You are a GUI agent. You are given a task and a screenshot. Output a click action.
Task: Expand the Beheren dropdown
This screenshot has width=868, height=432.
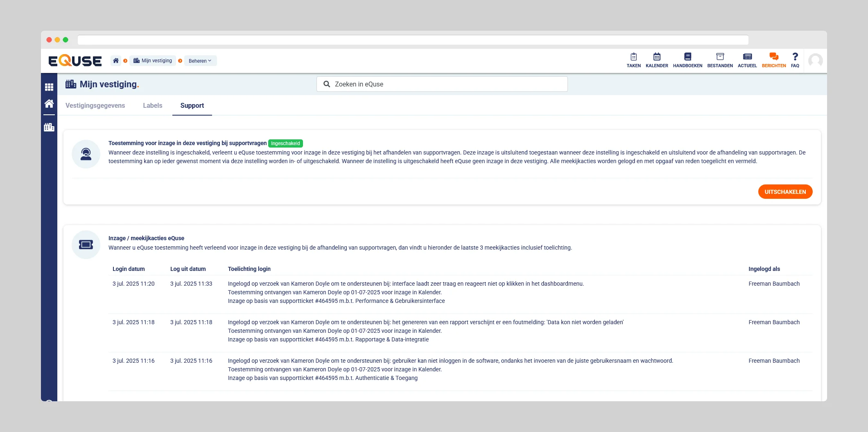200,61
